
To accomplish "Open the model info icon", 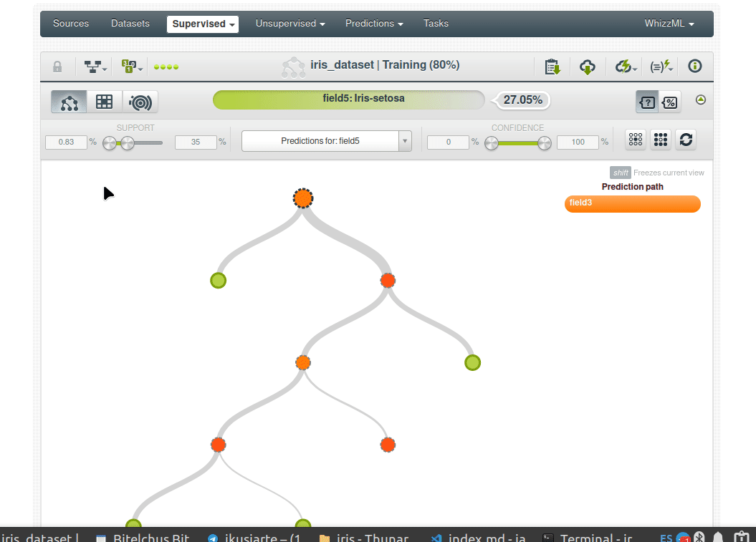I will 694,67.
